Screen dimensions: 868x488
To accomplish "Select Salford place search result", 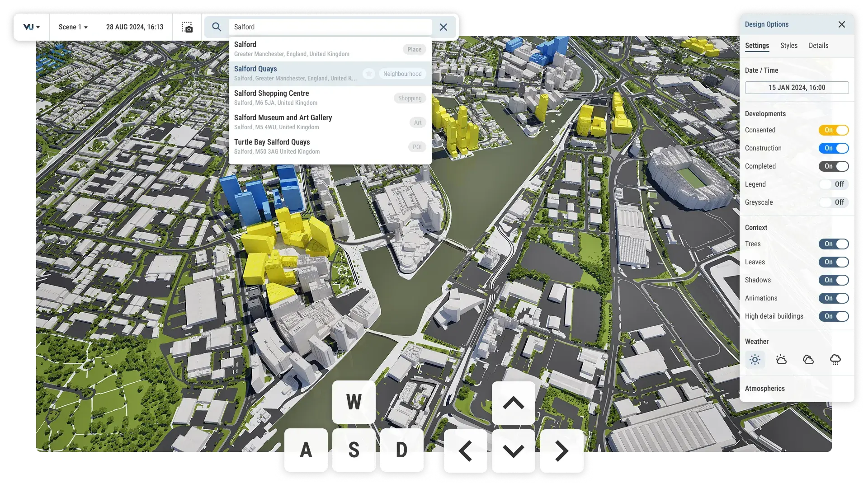I will click(330, 49).
